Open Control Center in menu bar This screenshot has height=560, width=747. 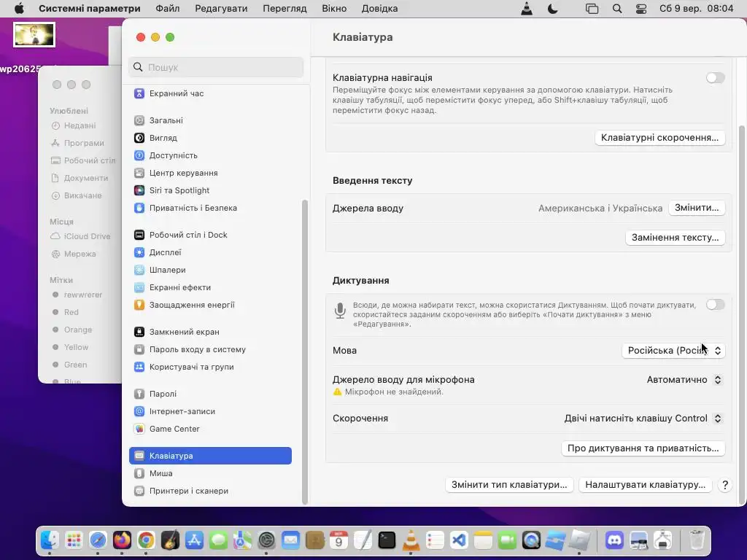point(641,9)
